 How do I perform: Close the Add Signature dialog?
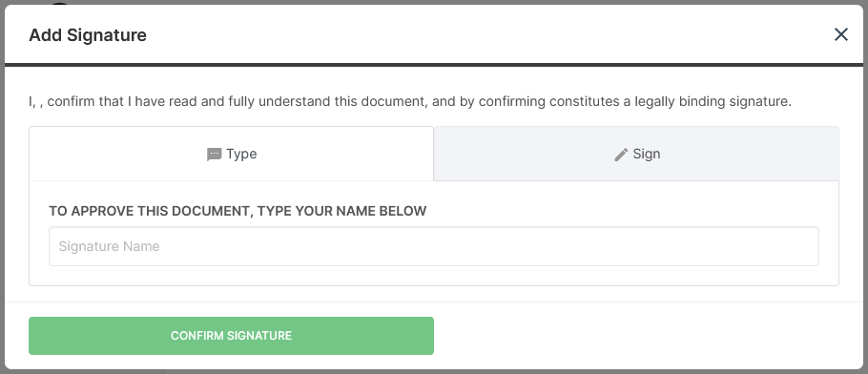[x=841, y=34]
